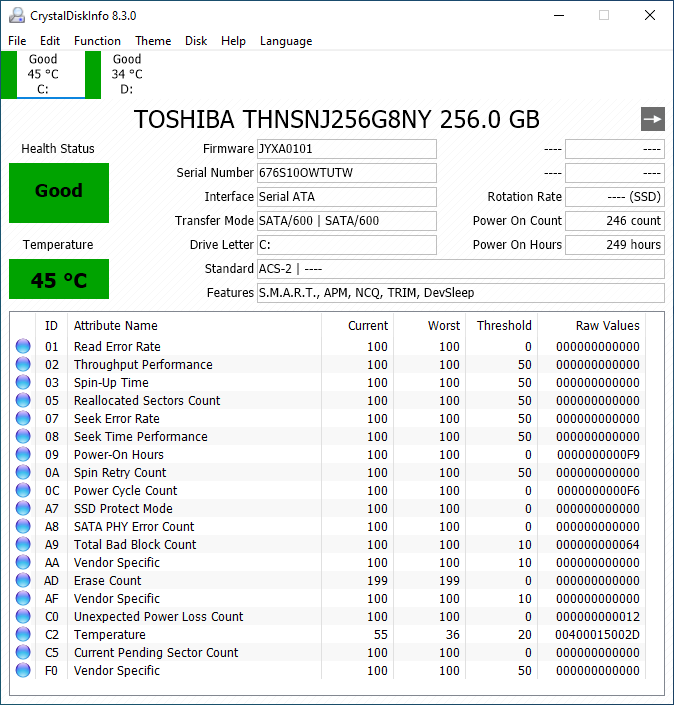The height and width of the screenshot is (705, 674).
Task: Switch to the D: drive tab
Action: 127,74
